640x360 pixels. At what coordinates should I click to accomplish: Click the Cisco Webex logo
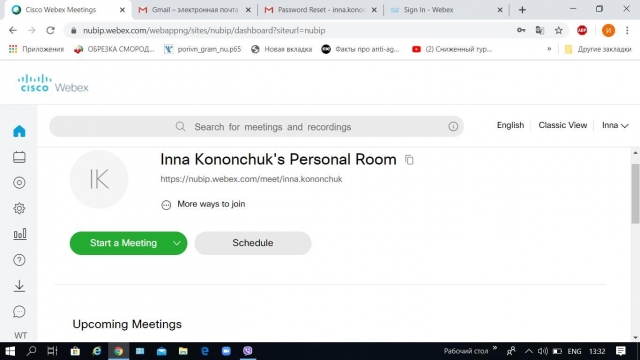[53, 83]
